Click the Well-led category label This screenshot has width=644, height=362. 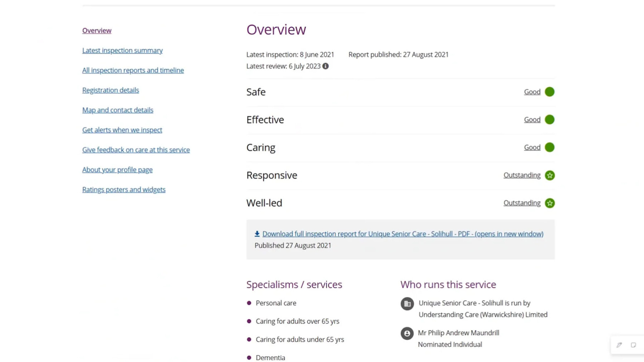[264, 203]
